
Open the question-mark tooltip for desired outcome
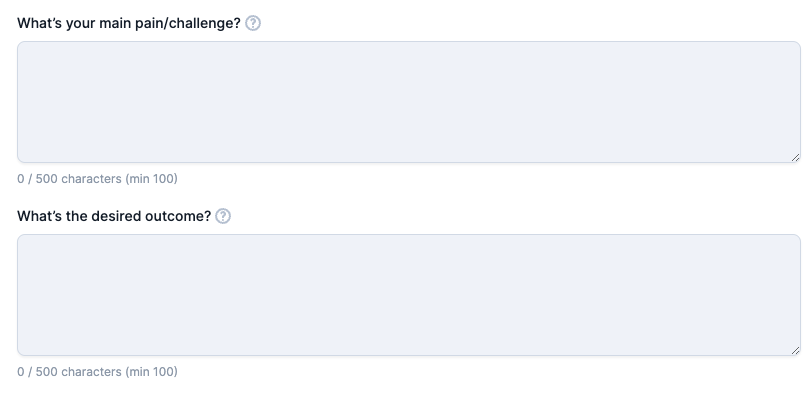(223, 216)
